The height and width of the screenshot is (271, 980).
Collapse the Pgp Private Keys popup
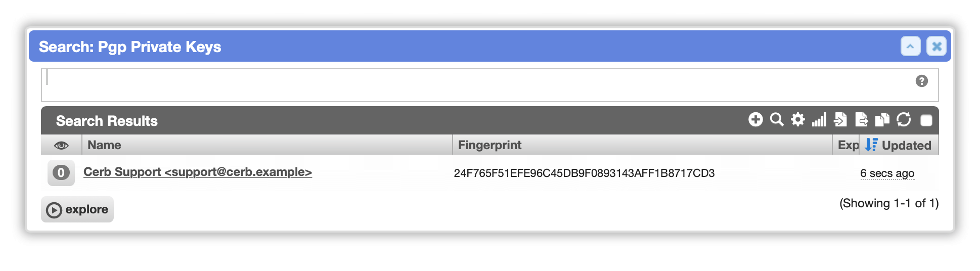[x=910, y=47]
